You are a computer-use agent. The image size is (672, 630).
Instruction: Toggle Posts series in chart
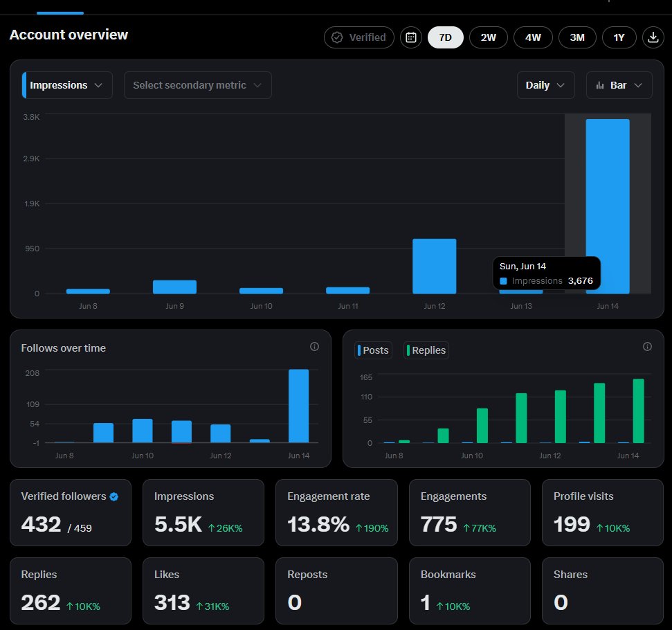pyautogui.click(x=373, y=350)
